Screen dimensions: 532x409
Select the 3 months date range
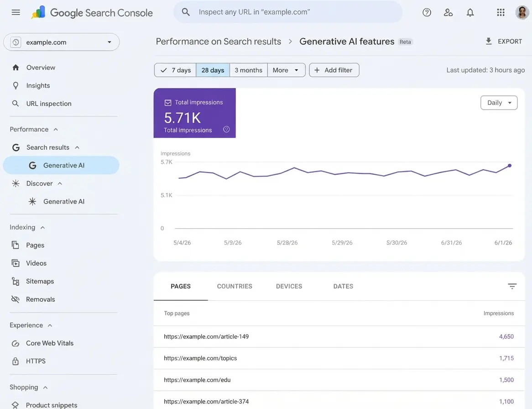tap(248, 70)
